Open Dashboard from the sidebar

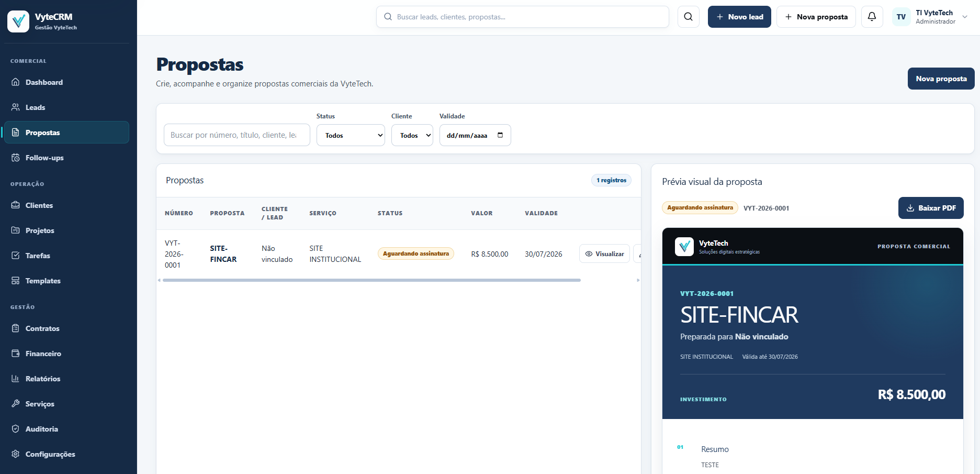tap(66, 82)
